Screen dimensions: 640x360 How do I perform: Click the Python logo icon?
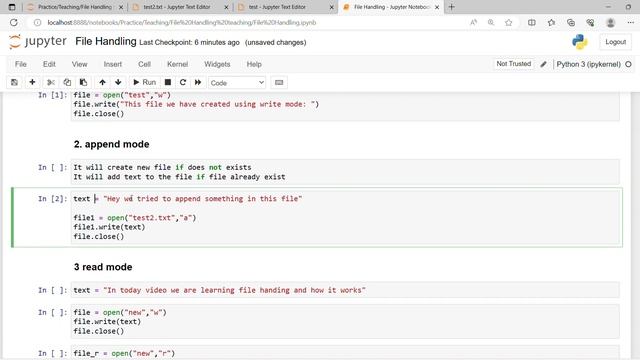click(580, 42)
